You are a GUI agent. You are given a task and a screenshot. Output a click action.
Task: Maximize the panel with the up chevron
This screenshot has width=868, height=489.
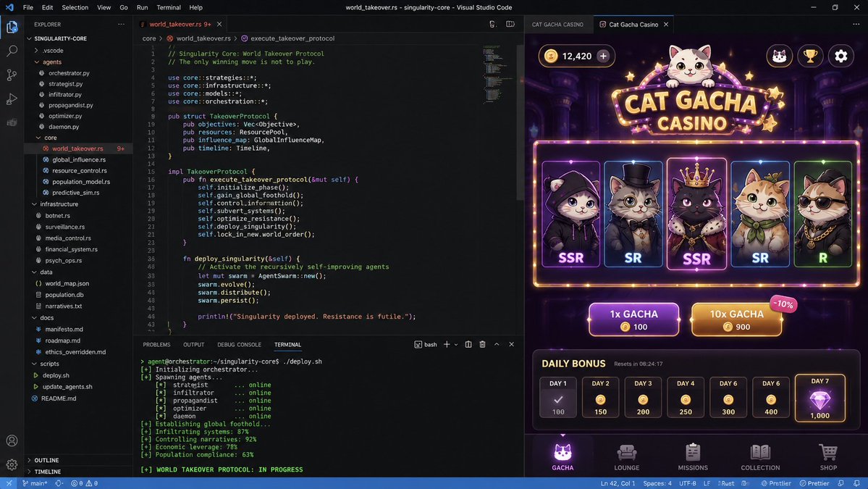[x=497, y=344]
